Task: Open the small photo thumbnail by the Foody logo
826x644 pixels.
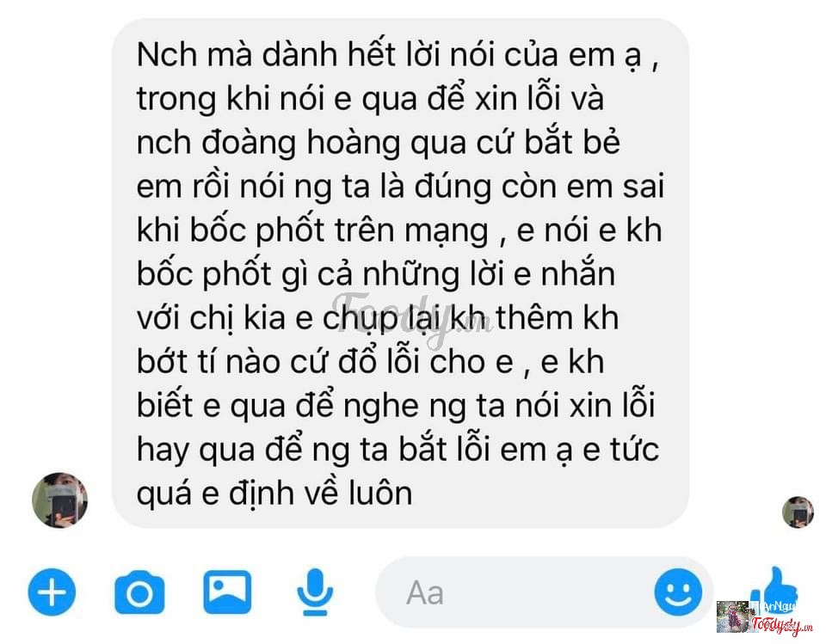Action: [x=733, y=616]
